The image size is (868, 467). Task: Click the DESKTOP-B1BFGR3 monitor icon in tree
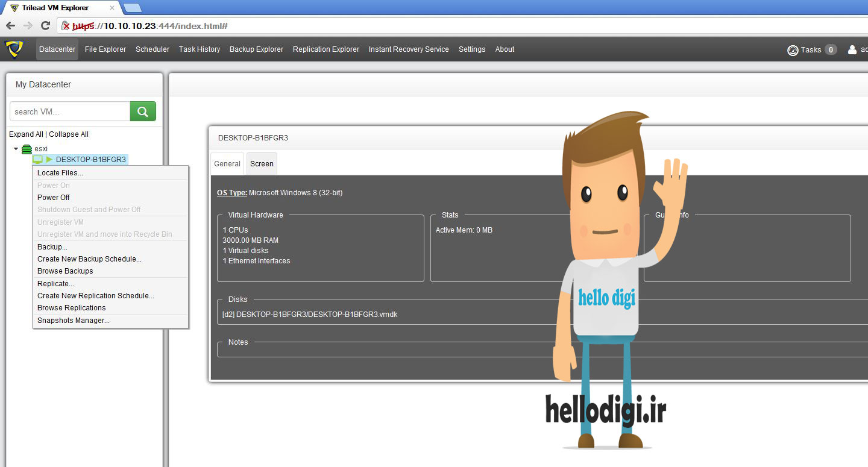[37, 160]
